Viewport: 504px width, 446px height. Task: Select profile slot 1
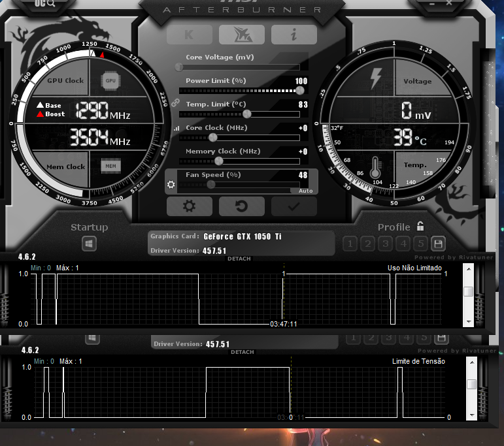[350, 244]
